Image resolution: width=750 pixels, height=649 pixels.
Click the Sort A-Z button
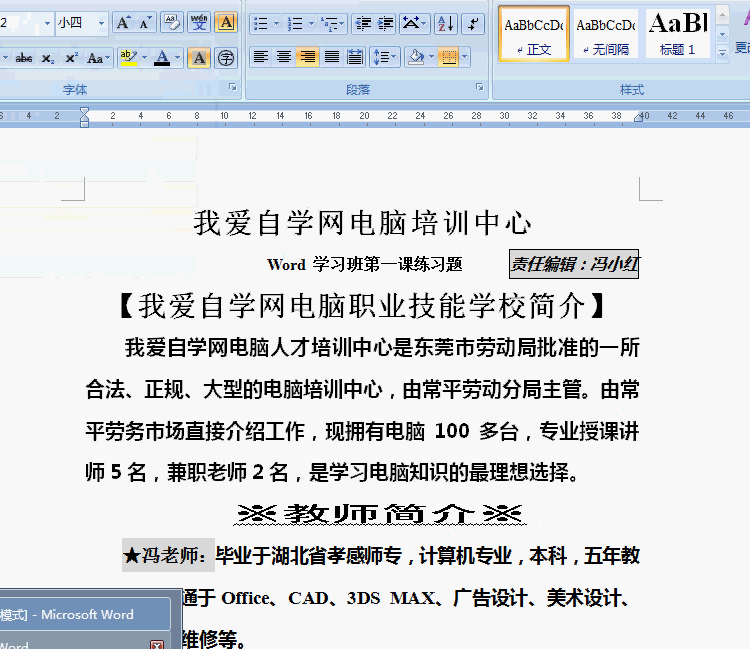446,23
